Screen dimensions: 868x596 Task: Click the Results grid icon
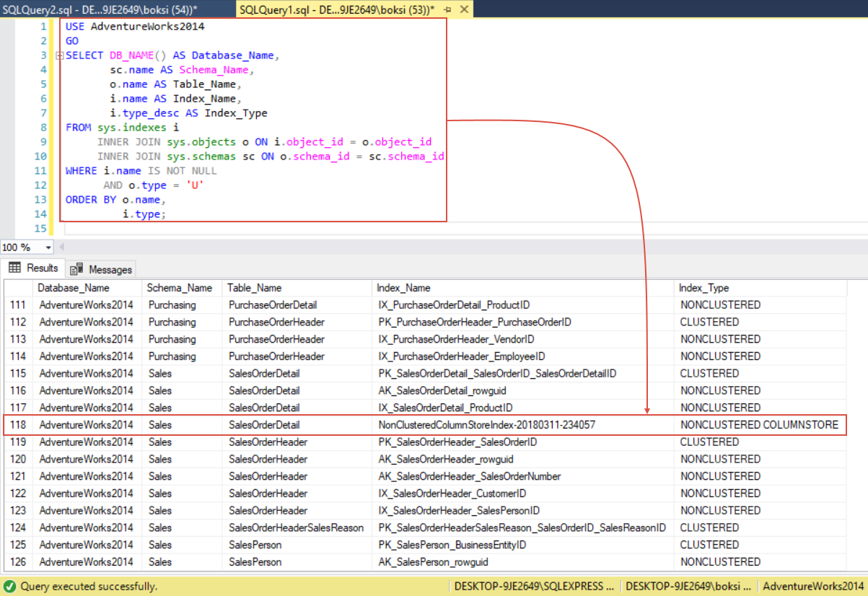point(14,268)
